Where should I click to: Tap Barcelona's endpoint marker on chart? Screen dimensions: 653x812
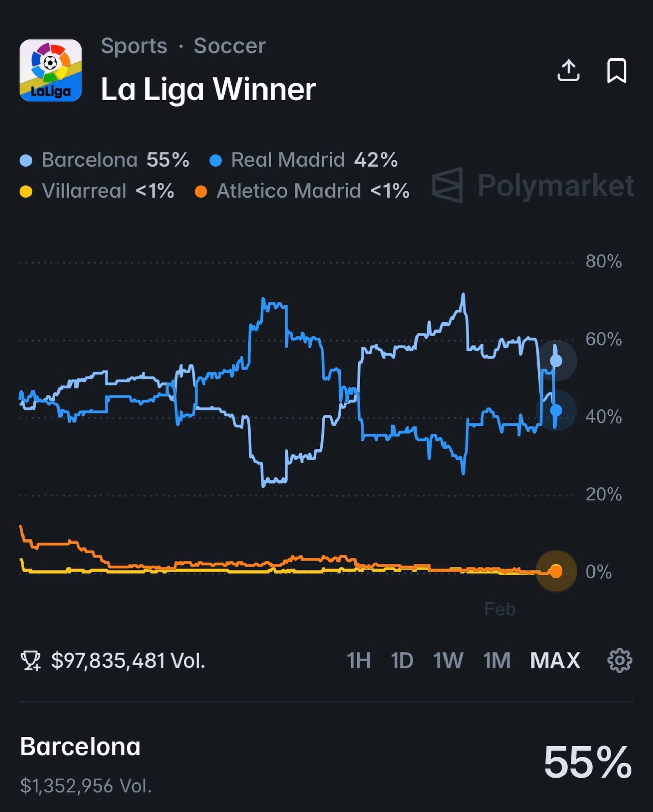click(556, 360)
